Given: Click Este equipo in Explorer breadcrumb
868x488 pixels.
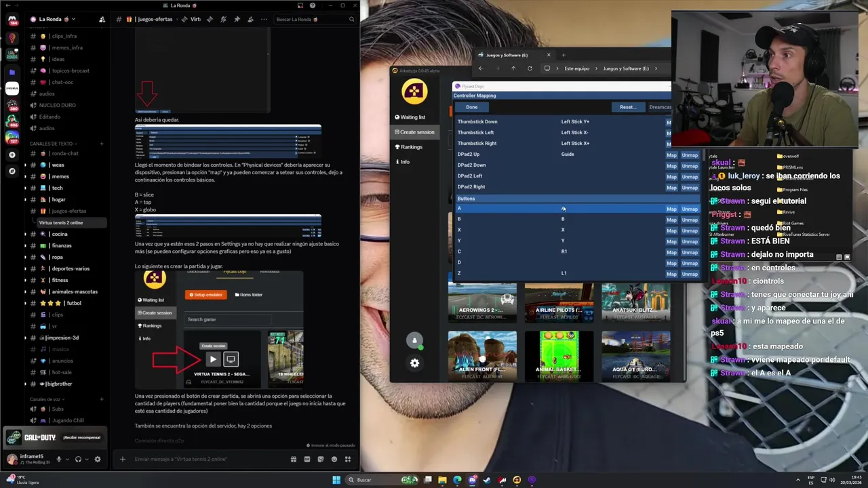Looking at the screenshot, I should (577, 68).
